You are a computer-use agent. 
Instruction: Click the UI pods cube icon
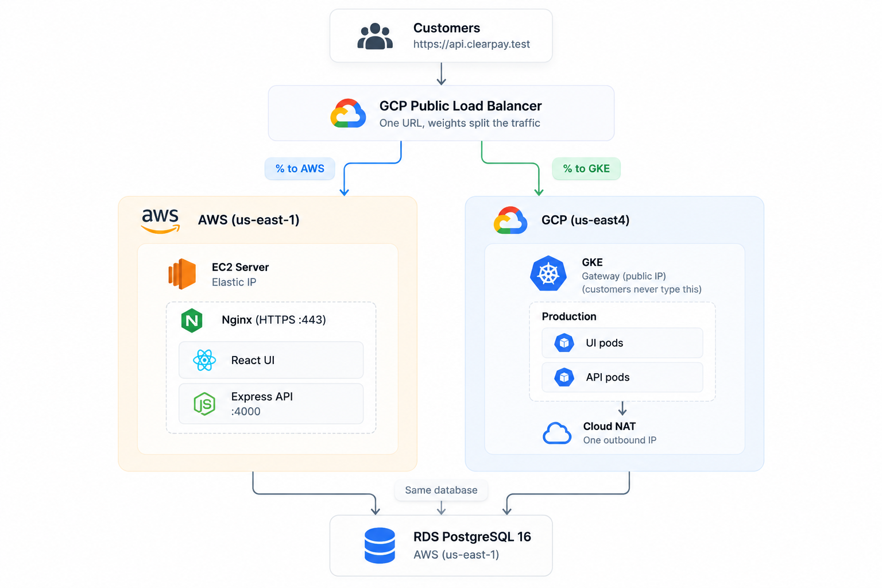point(564,343)
